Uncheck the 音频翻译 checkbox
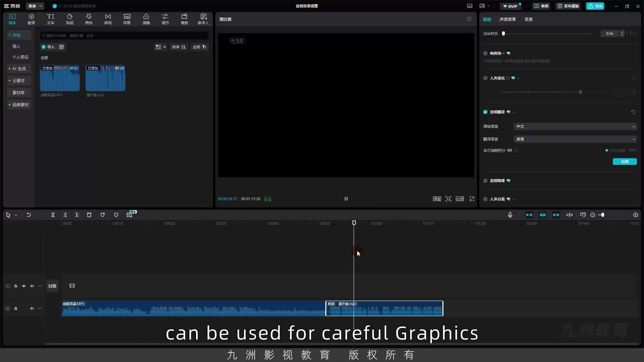Image resolution: width=644 pixels, height=362 pixels. (x=485, y=112)
